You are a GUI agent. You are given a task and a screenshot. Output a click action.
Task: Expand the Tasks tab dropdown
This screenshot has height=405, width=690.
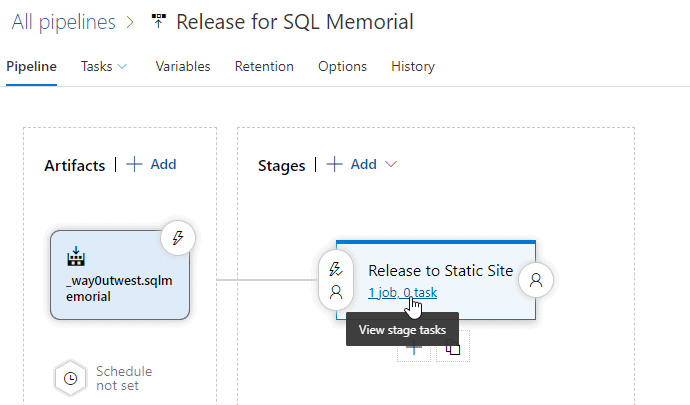tap(123, 67)
